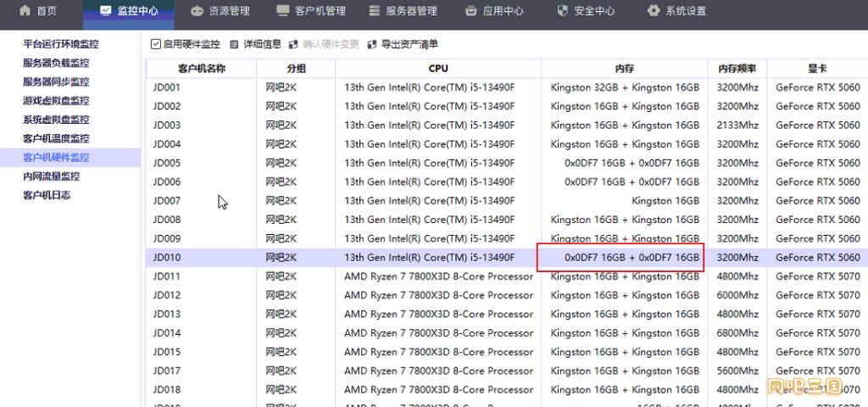Click the gamepad icon beside 资源管理

197,10
